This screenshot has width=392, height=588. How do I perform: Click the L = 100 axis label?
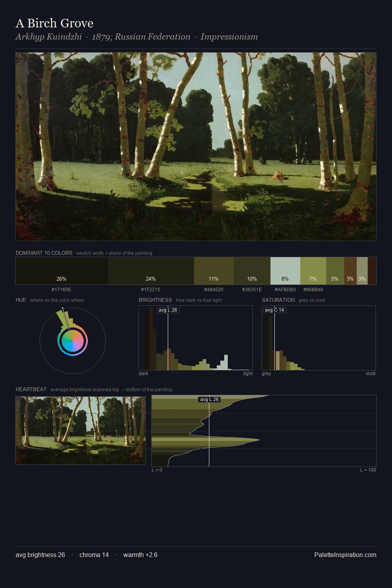point(368,470)
